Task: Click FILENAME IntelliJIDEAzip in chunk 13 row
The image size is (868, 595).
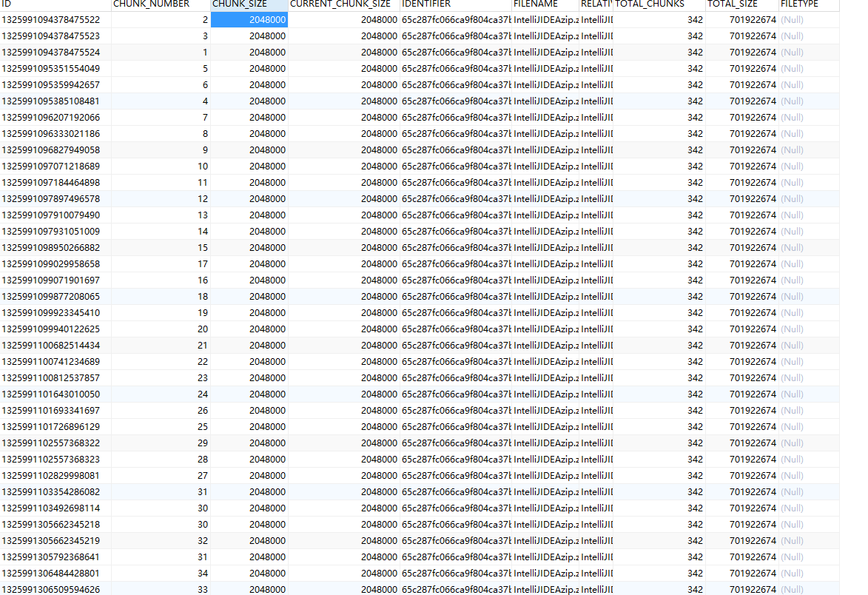Action: tap(545, 215)
